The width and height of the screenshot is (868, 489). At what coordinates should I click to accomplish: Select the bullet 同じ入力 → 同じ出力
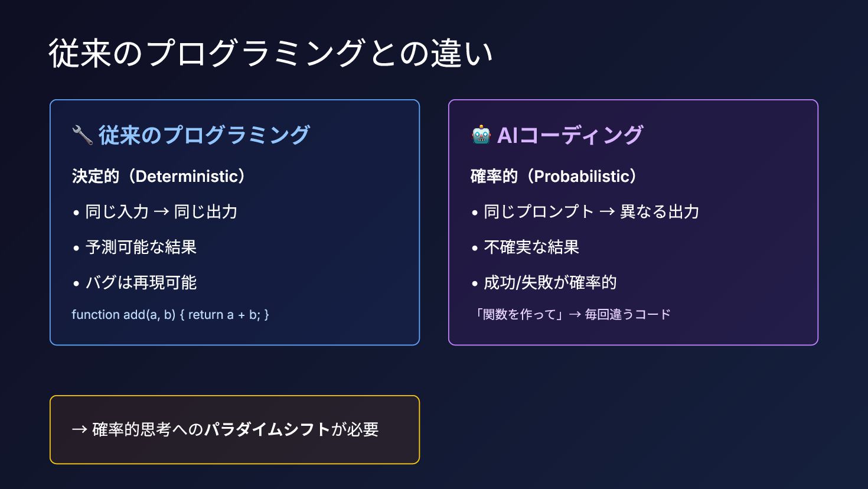pos(161,211)
